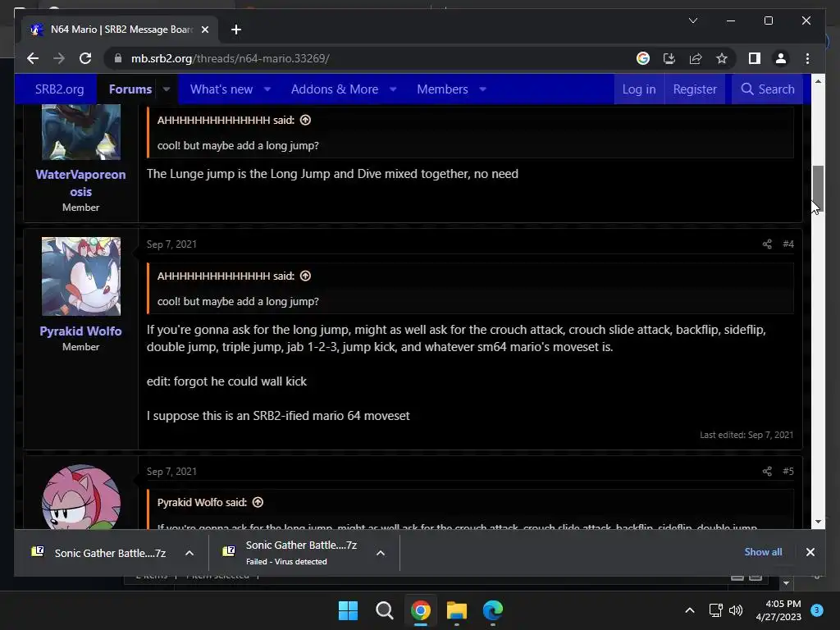Open the Addons & More nav item
Screen dimensions: 840x630
[335, 89]
